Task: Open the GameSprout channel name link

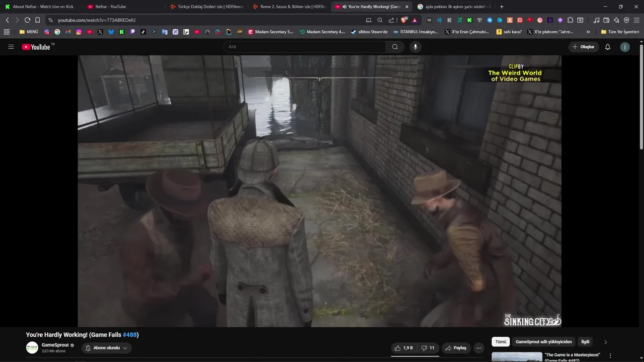Action: 55,345
